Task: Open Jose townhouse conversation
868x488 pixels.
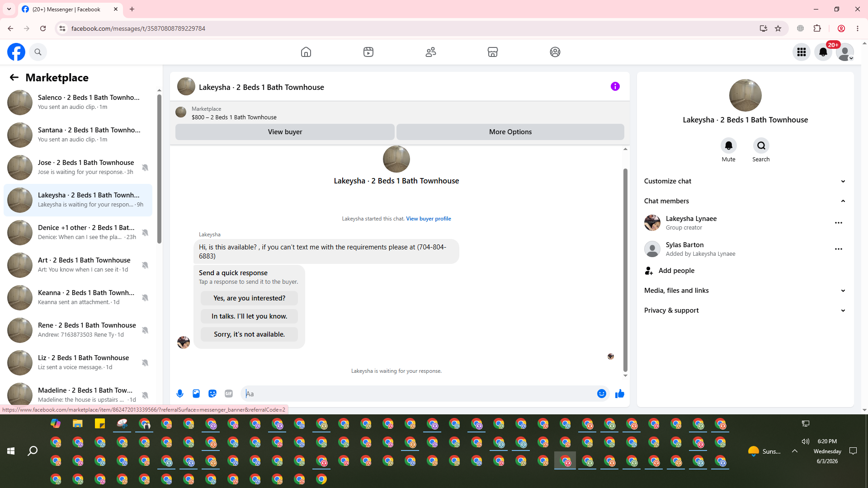Action: click(78, 167)
